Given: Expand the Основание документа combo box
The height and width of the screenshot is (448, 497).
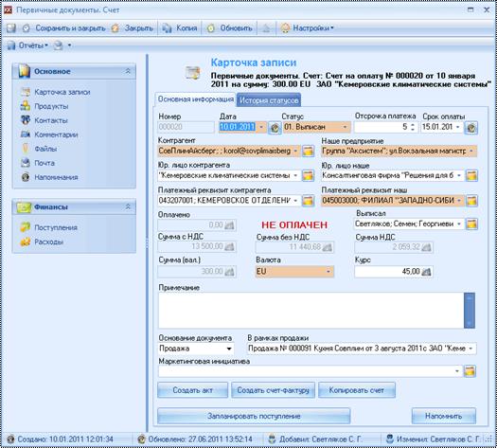Looking at the screenshot, I should [229, 349].
